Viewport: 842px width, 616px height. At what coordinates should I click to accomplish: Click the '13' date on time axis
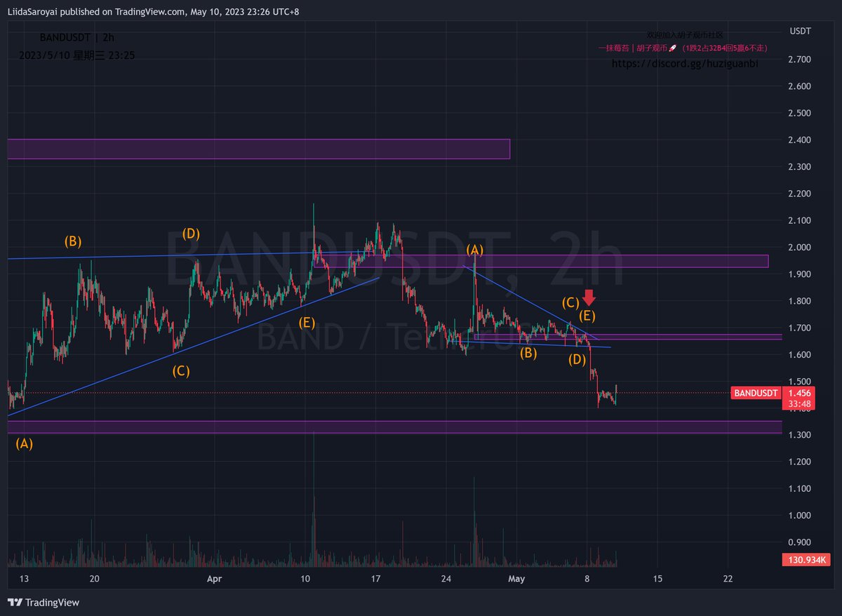tap(25, 579)
